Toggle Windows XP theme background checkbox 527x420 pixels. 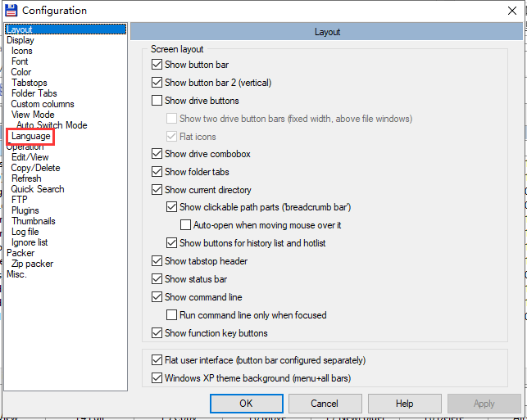click(157, 378)
